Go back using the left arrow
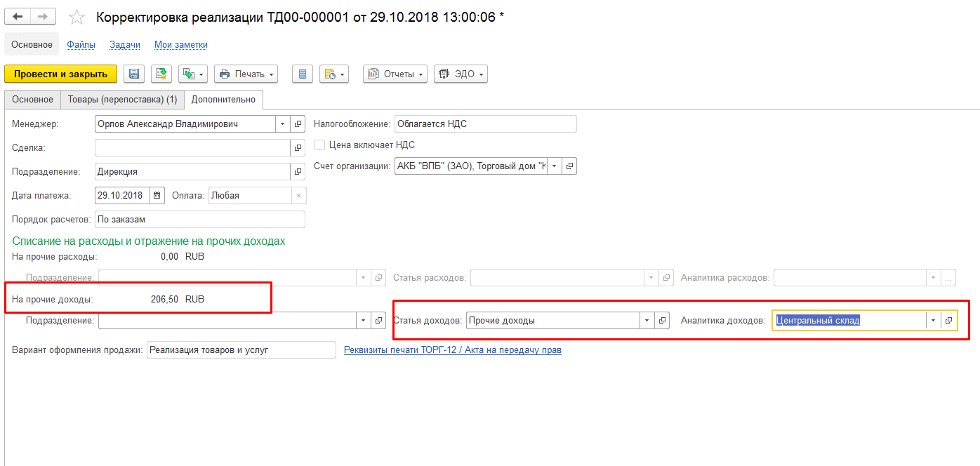Image resolution: width=980 pixels, height=466 pixels. pos(18,17)
